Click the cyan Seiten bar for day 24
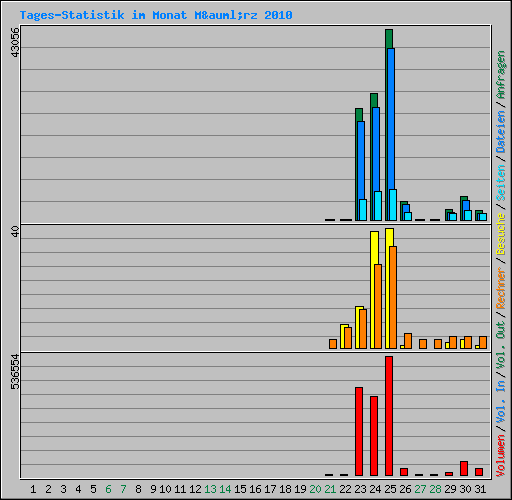 378,206
